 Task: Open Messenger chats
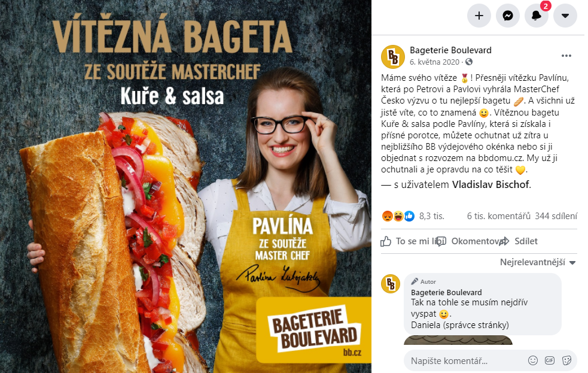508,16
